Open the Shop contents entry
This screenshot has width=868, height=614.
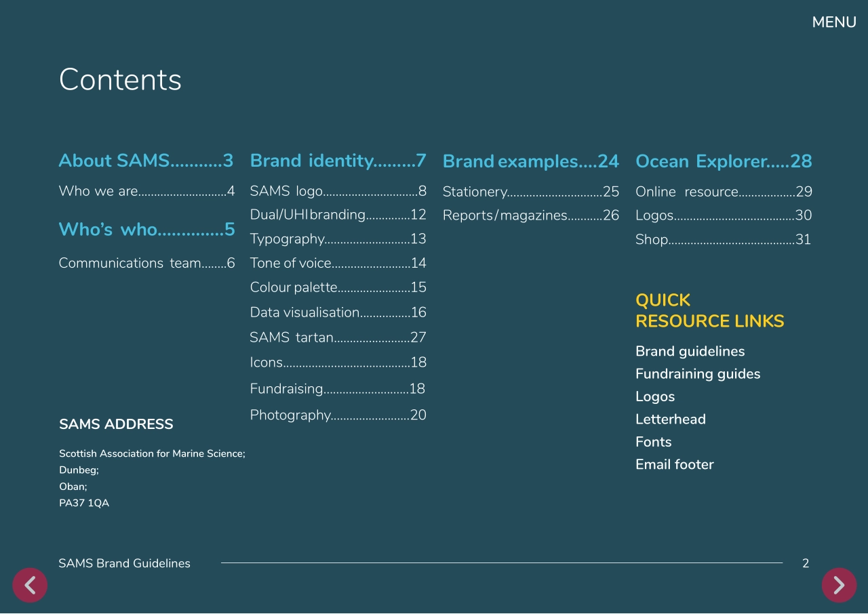click(x=723, y=239)
